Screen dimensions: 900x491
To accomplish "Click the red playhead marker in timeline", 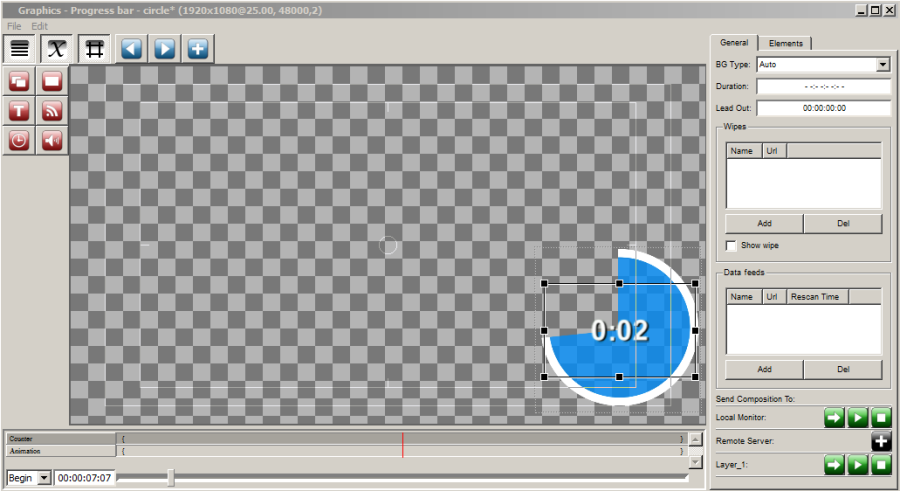I will click(x=402, y=445).
